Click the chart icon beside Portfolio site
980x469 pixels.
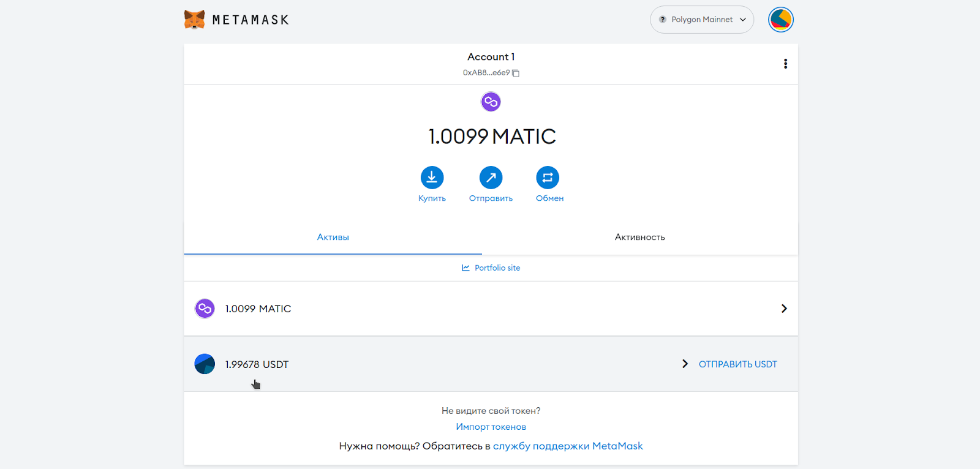click(x=466, y=268)
